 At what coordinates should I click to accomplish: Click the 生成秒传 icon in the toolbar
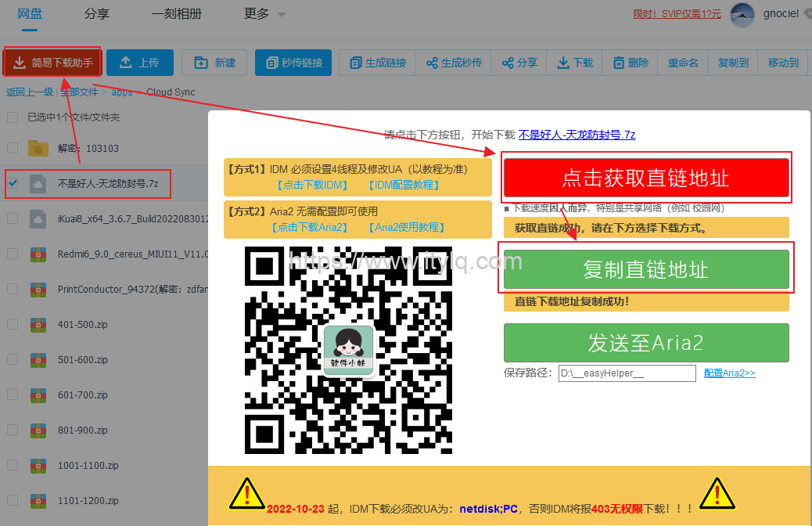click(x=430, y=63)
